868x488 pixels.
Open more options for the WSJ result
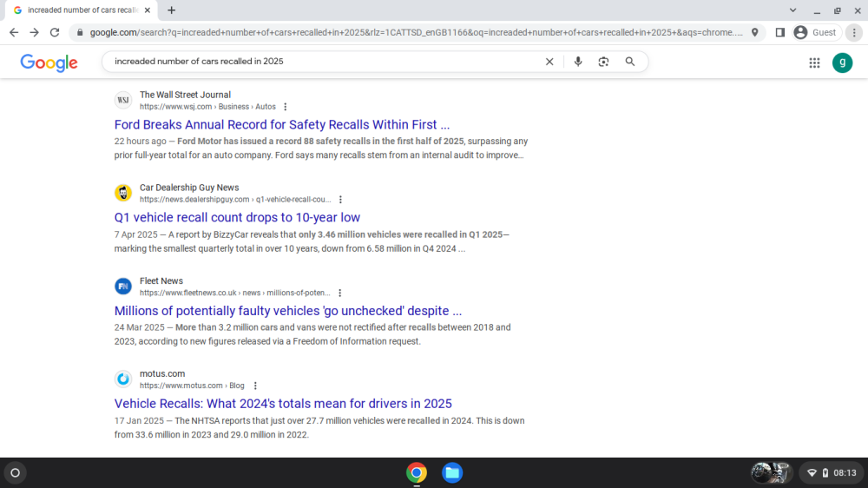[285, 107]
